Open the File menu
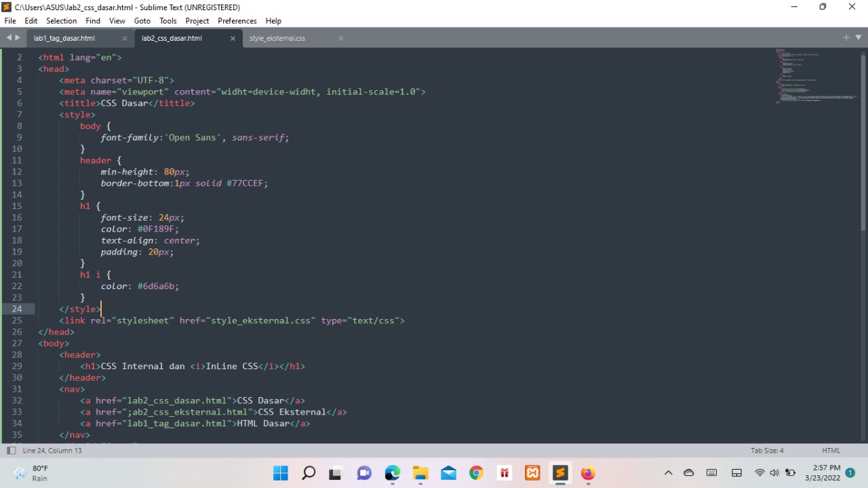This screenshot has width=868, height=488. pos(9,21)
